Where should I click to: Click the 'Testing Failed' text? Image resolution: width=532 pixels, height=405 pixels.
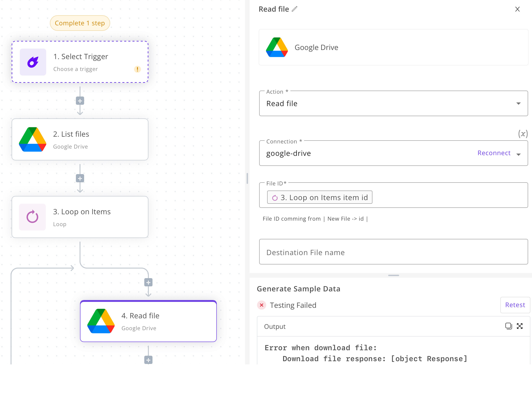[293, 305]
